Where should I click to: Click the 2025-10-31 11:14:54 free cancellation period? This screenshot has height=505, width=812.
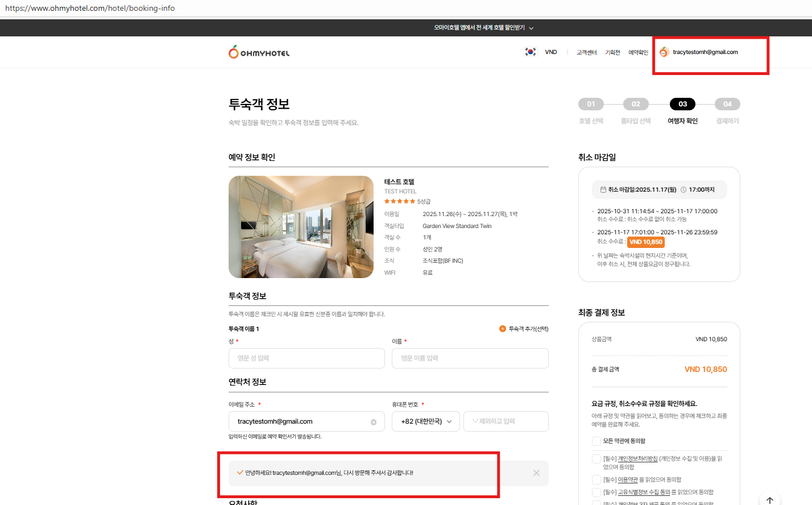pos(657,212)
